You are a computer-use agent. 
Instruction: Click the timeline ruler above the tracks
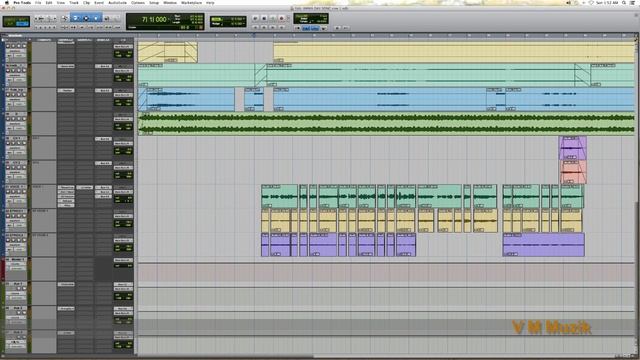(386, 36)
